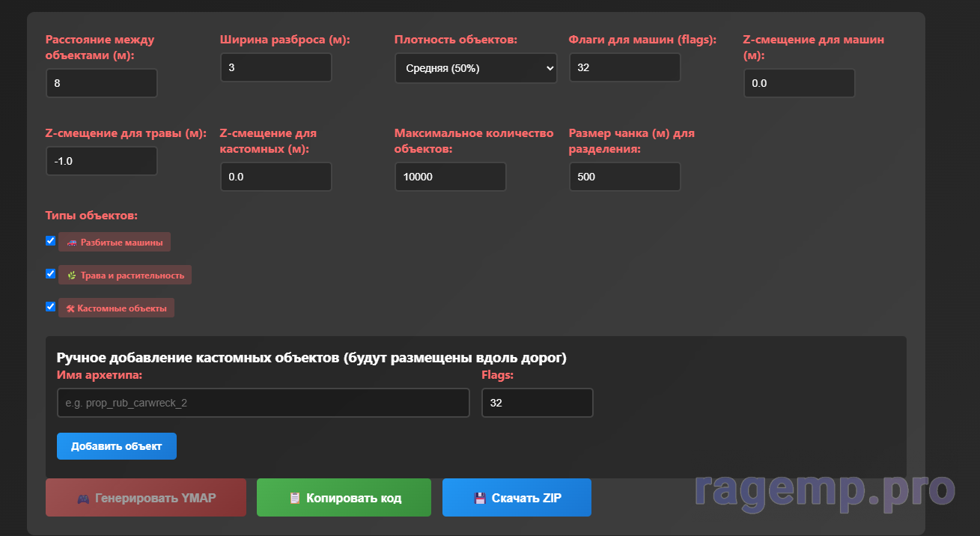Focus the Z-смещение для машин field
Viewport: 980px width, 536px height.
coord(799,83)
